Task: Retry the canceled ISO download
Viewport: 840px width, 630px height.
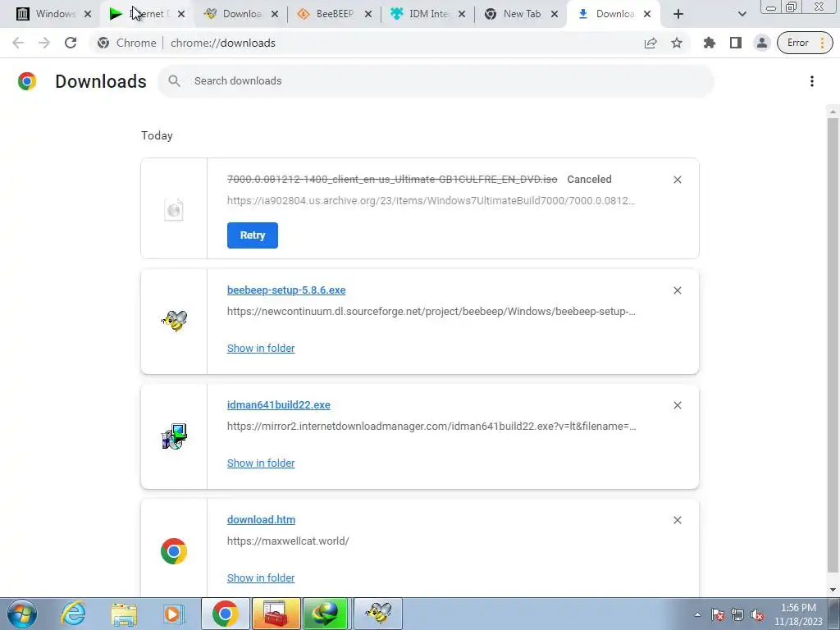Action: pos(253,235)
